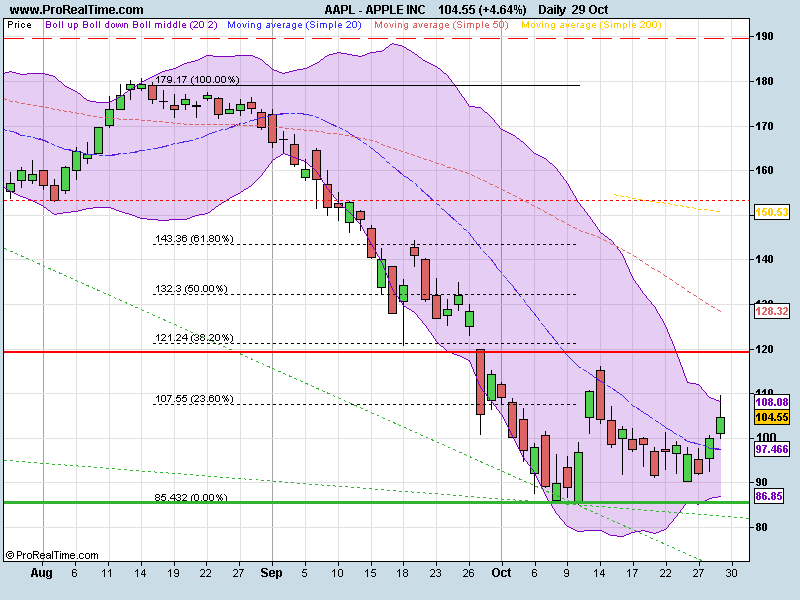This screenshot has width=800, height=600.
Task: Click the 190 price axis label
Action: 764,36
